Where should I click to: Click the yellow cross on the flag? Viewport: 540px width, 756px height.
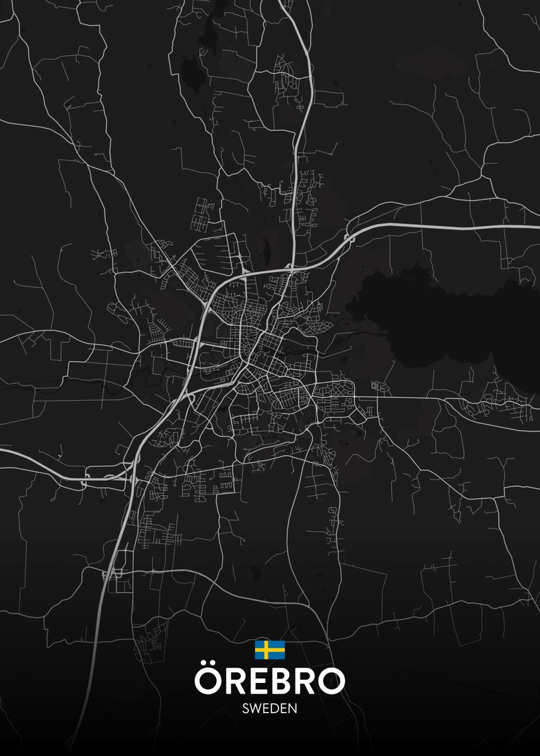[267, 650]
